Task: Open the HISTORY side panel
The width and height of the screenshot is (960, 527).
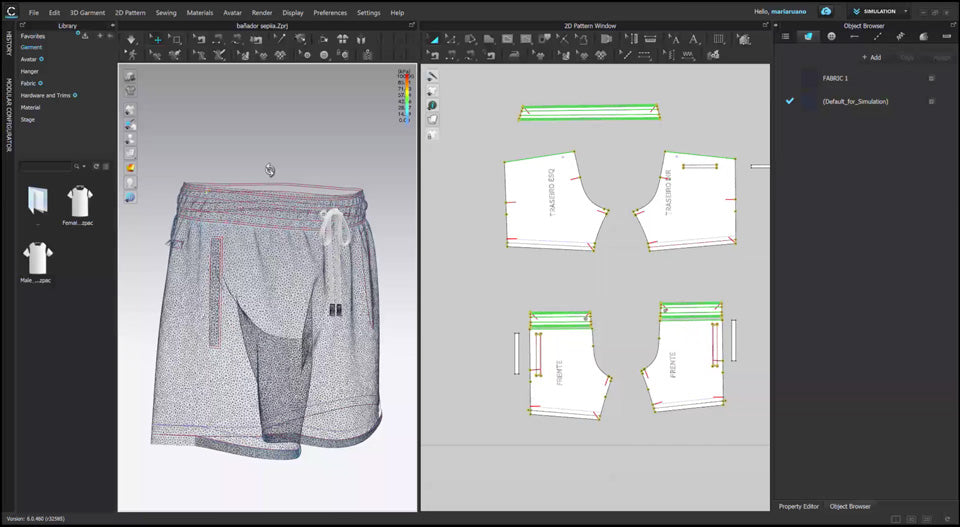Action: coord(9,42)
